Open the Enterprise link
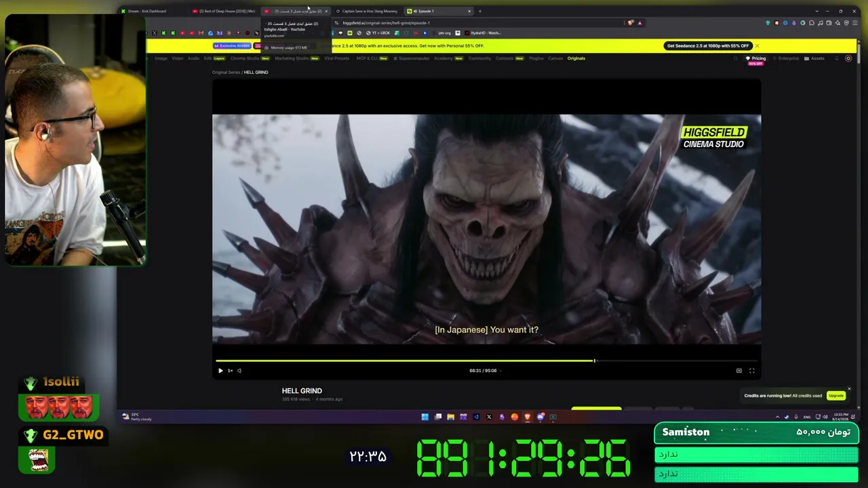Viewport: 868px width, 488px height. (x=787, y=58)
